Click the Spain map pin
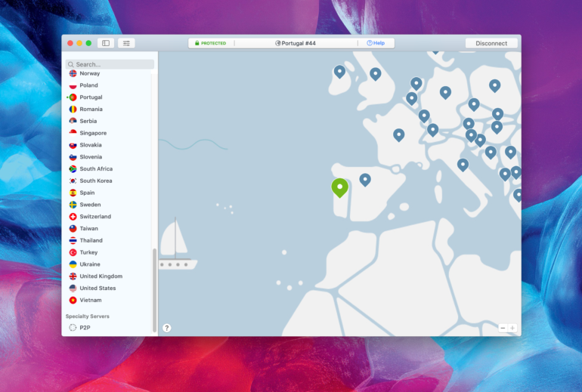This screenshot has height=392, width=582. pyautogui.click(x=365, y=180)
